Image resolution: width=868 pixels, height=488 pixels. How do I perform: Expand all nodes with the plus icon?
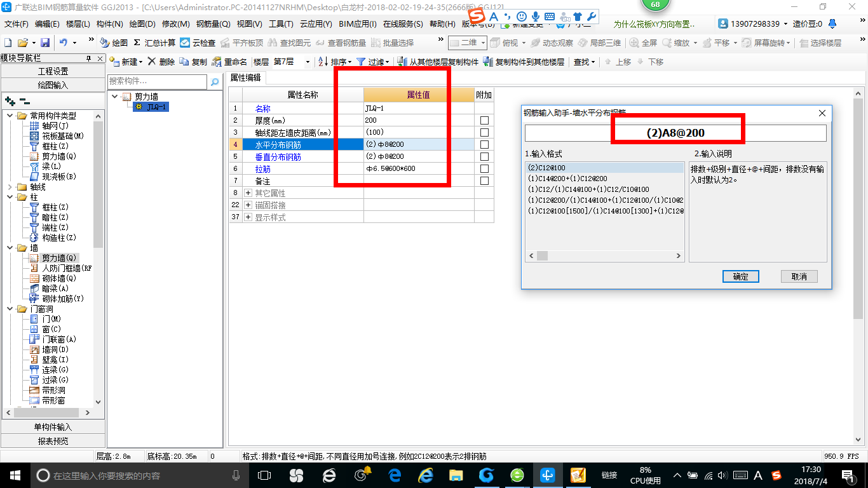(10, 100)
